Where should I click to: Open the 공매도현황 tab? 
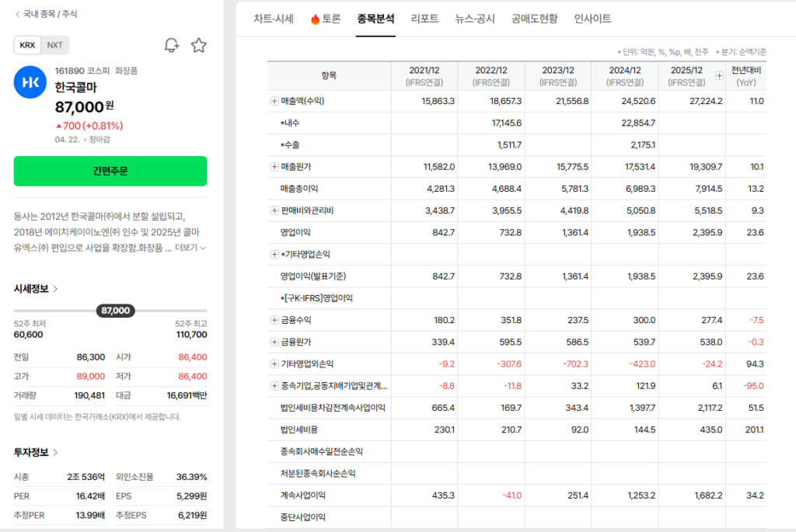click(x=535, y=19)
